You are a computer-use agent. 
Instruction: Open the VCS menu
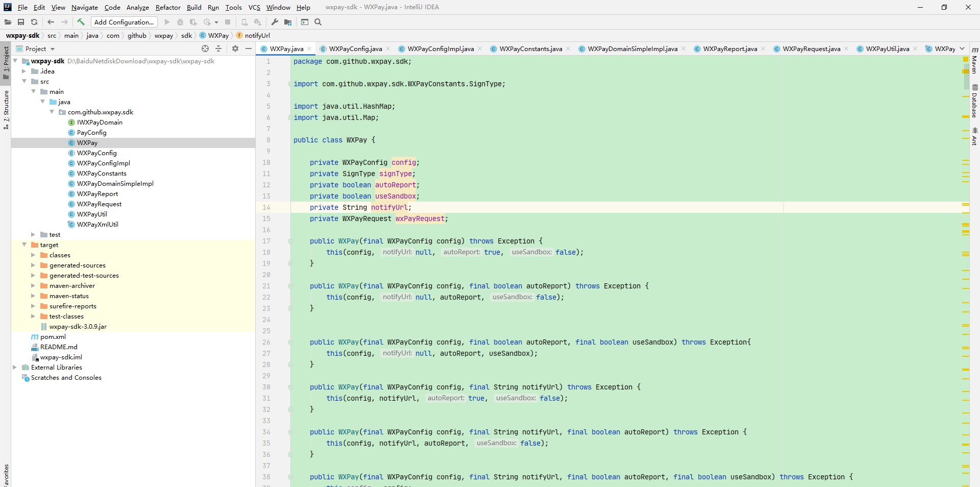tap(254, 7)
